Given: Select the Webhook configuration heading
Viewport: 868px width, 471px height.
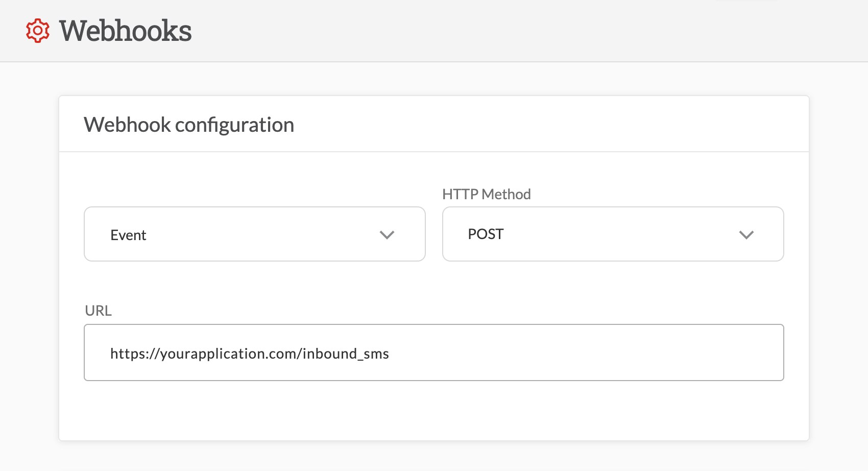Looking at the screenshot, I should 189,124.
